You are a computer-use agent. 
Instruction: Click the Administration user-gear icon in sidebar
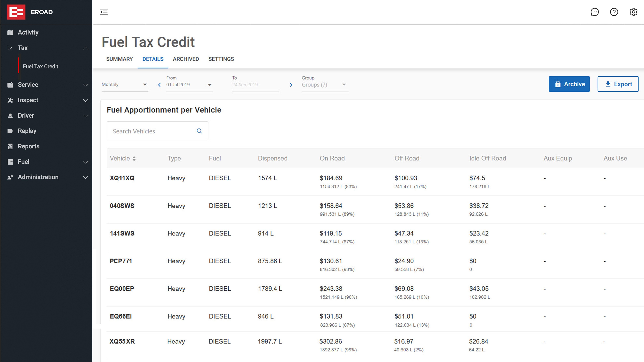tap(10, 177)
